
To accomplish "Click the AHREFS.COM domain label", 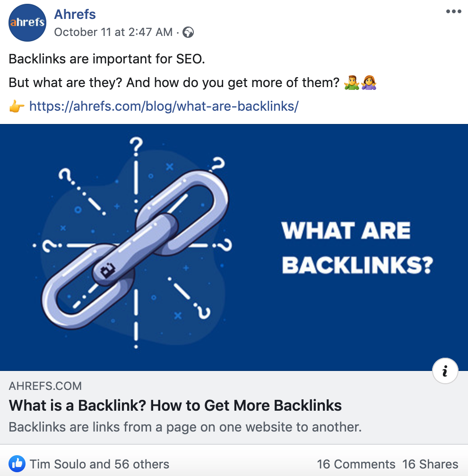I will pos(45,386).
